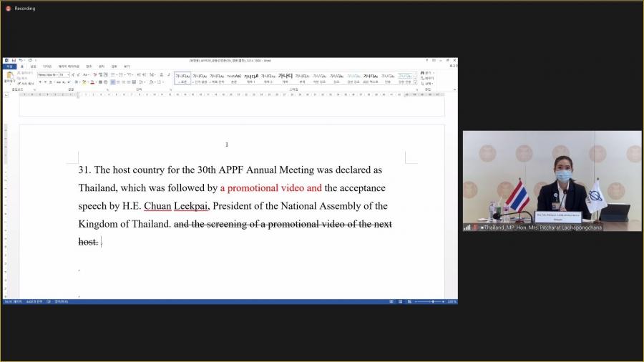Save the document using the quick access icon
644x362 pixels.
[x=13, y=60]
